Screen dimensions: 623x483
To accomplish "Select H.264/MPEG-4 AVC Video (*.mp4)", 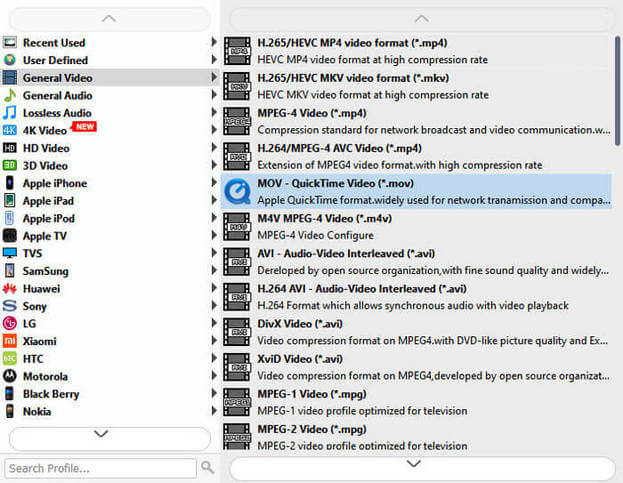I will (416, 156).
